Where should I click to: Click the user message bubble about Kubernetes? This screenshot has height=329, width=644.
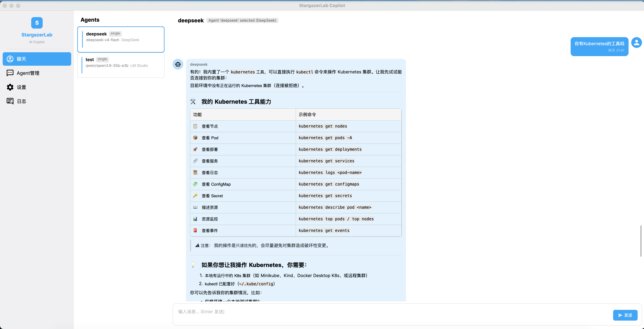coord(599,47)
